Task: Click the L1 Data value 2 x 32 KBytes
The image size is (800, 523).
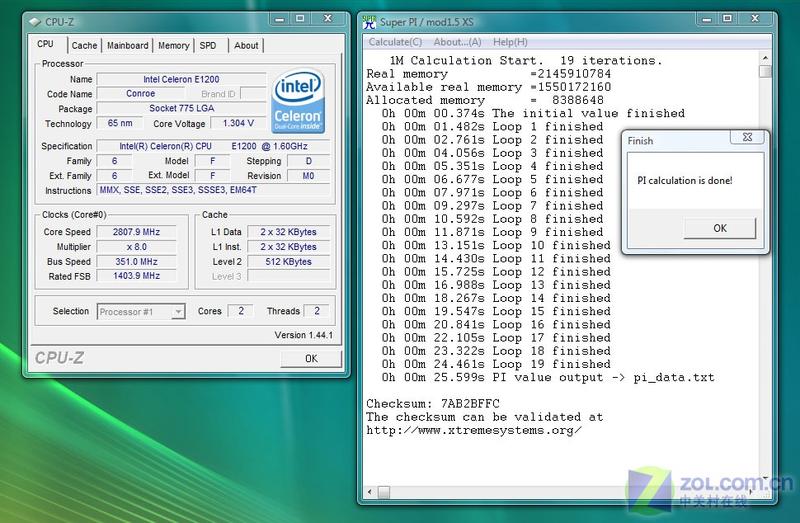Action: click(288, 232)
